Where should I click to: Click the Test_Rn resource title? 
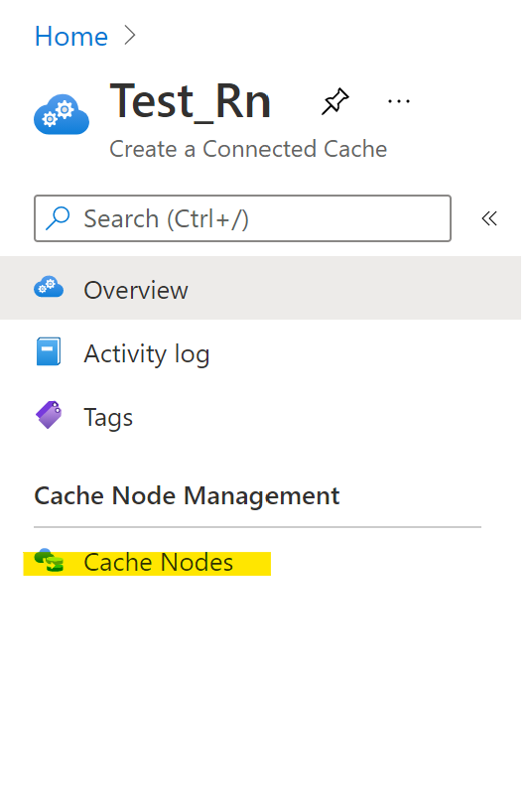point(191,102)
